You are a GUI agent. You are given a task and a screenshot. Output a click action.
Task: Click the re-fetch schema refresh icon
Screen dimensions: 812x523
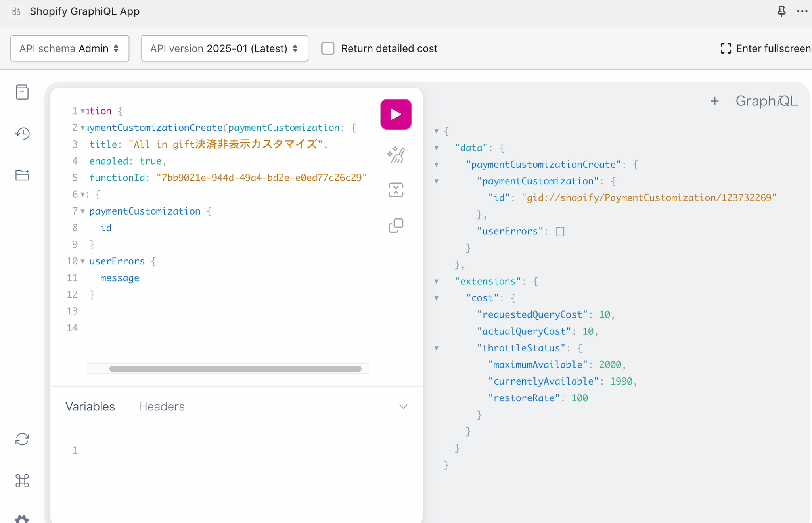(22, 439)
